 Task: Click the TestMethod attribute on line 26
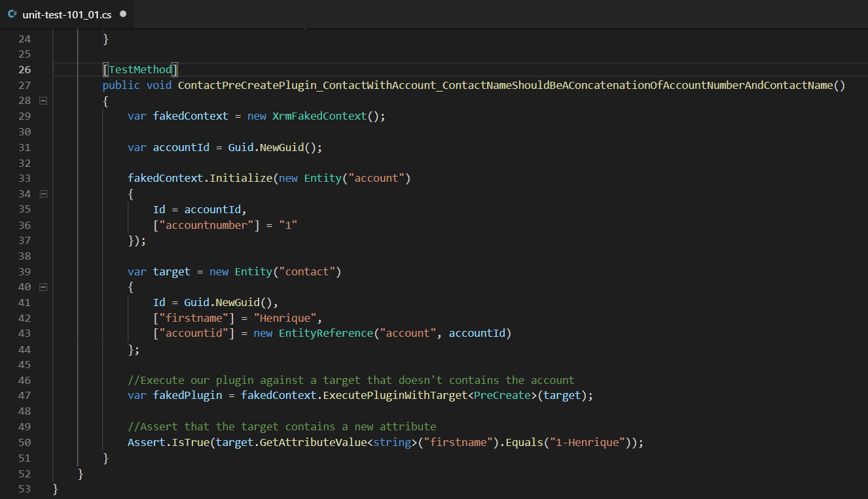tap(141, 69)
